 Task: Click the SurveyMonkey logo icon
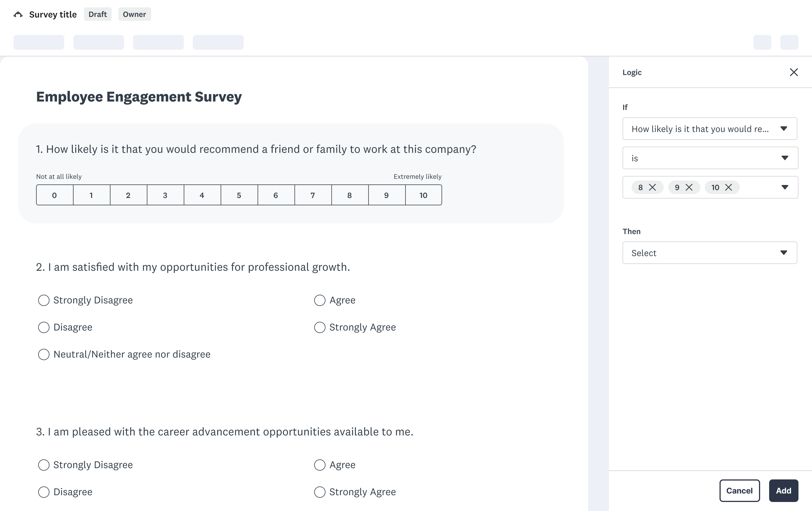18,14
